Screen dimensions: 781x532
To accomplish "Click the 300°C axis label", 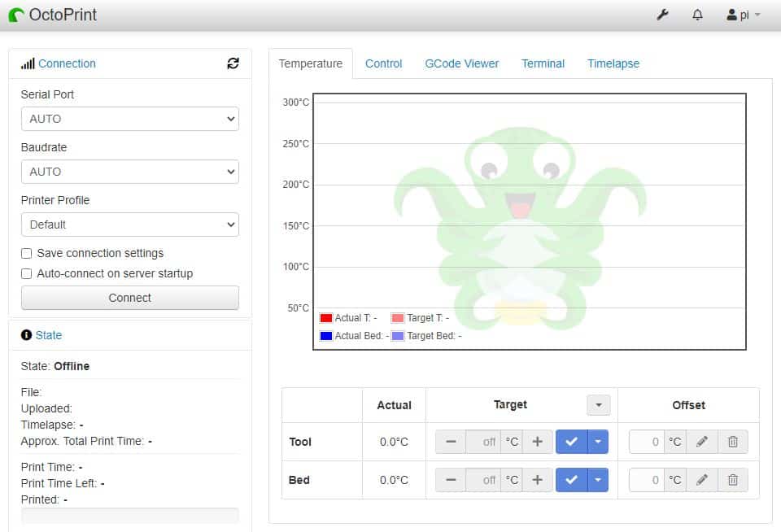I will (296, 102).
